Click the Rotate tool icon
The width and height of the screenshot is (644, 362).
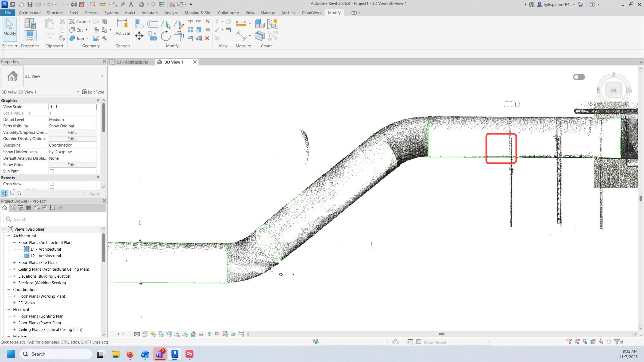166,36
